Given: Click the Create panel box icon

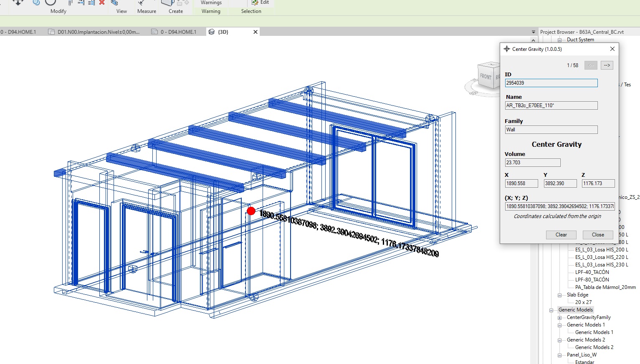Looking at the screenshot, I should tap(168, 3).
